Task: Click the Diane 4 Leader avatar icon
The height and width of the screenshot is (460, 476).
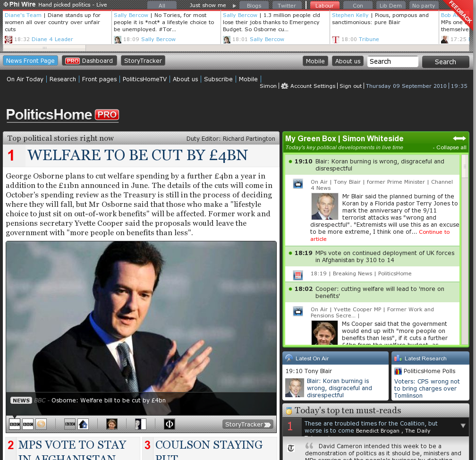Action: click(x=8, y=40)
